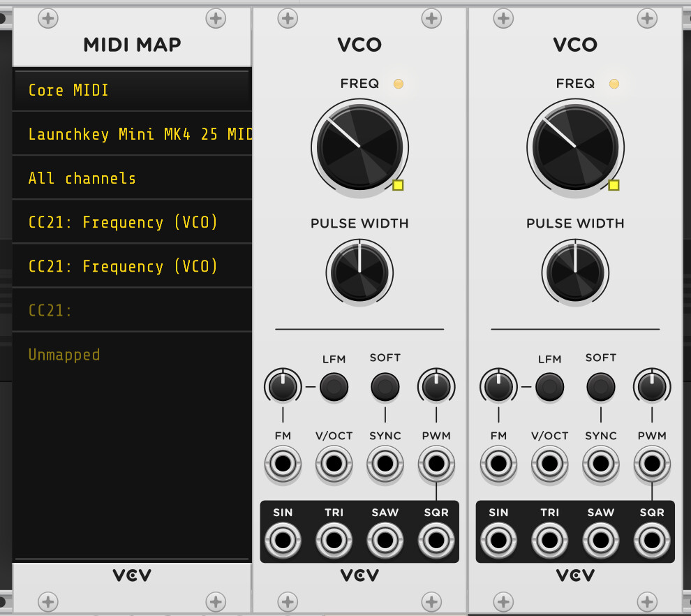This screenshot has height=616, width=691.
Task: Click the SIN output jack on left VCO
Action: [283, 540]
